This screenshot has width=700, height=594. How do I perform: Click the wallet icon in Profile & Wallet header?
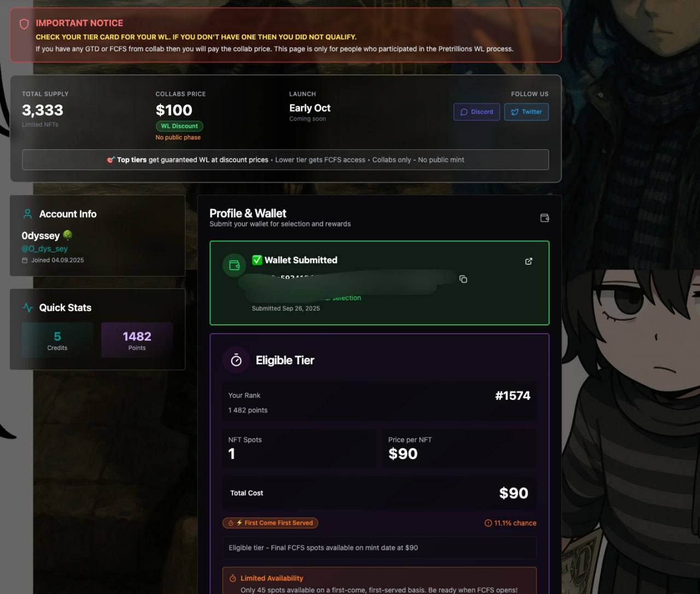pos(544,218)
